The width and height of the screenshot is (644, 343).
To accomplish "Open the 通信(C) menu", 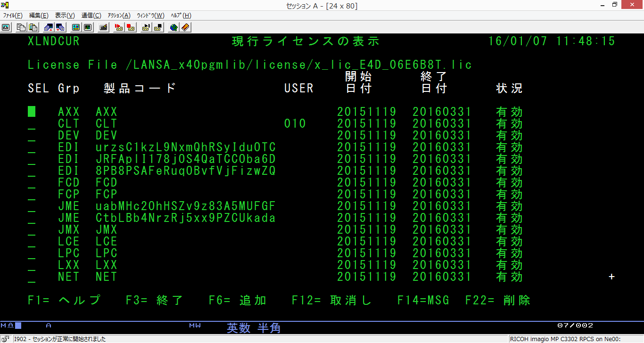I will coord(91,16).
